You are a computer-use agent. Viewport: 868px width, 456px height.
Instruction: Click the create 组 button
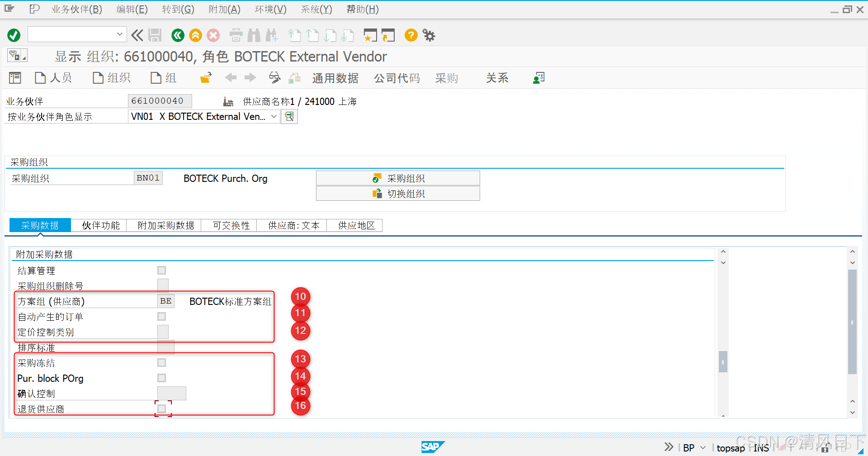[163, 78]
